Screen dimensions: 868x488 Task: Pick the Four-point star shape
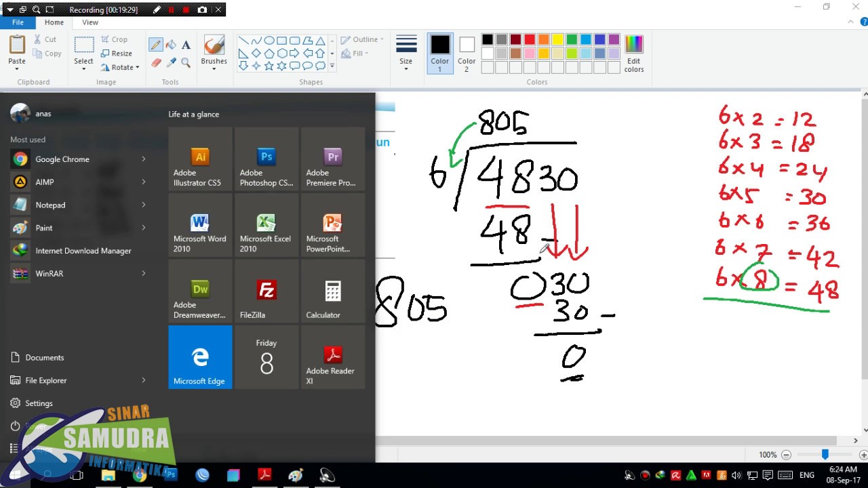click(x=256, y=66)
